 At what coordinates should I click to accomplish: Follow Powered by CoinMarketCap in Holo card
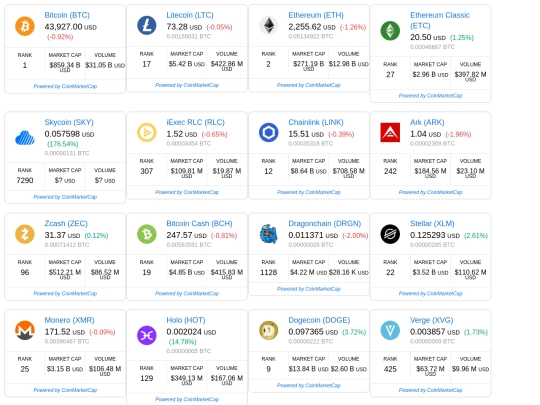(187, 399)
